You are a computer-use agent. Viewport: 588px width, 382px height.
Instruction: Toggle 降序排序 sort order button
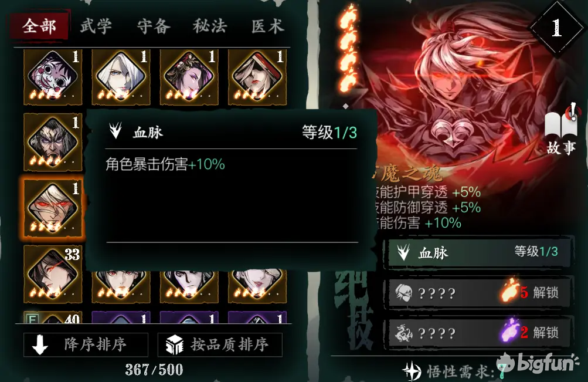(86, 344)
